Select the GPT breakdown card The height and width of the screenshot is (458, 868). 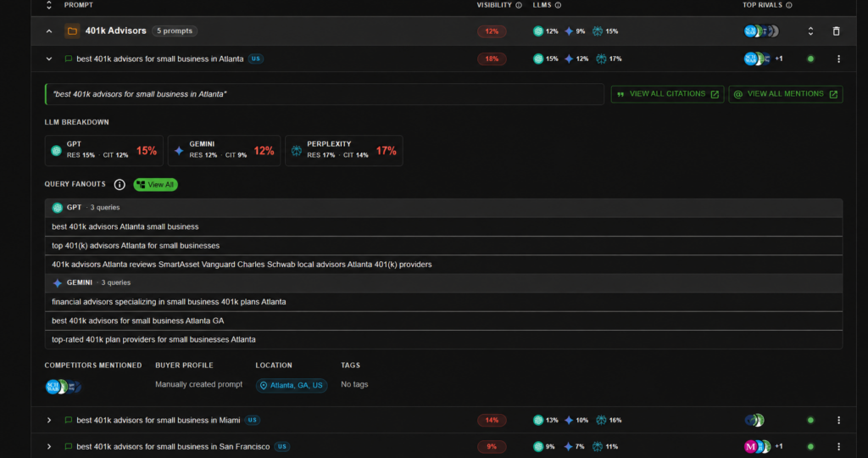104,151
